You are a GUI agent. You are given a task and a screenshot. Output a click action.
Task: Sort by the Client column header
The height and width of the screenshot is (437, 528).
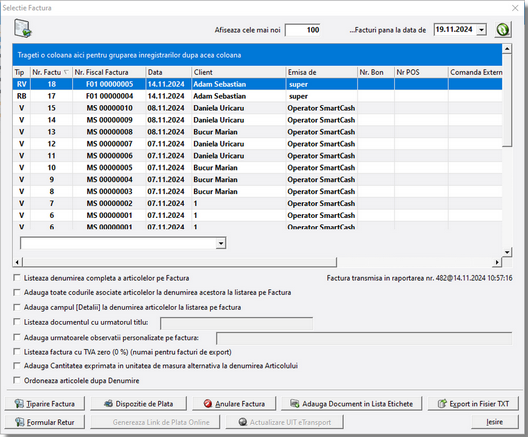[238, 72]
